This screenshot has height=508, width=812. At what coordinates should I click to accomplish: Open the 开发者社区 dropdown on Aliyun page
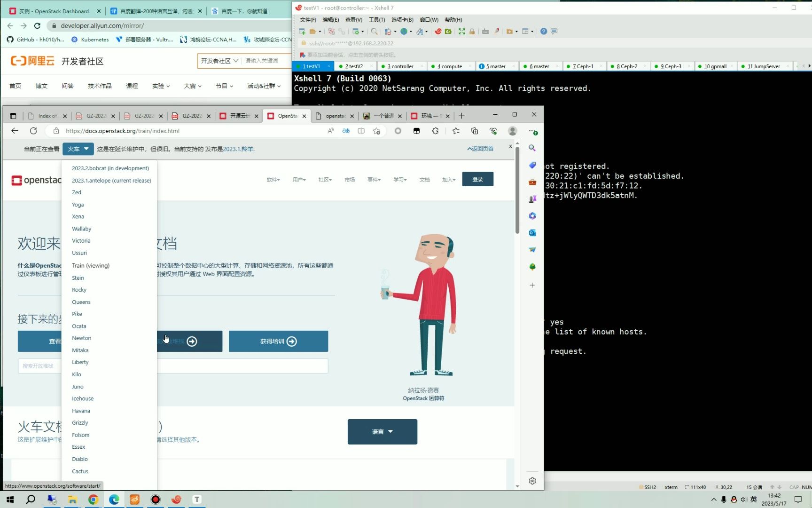tap(219, 61)
